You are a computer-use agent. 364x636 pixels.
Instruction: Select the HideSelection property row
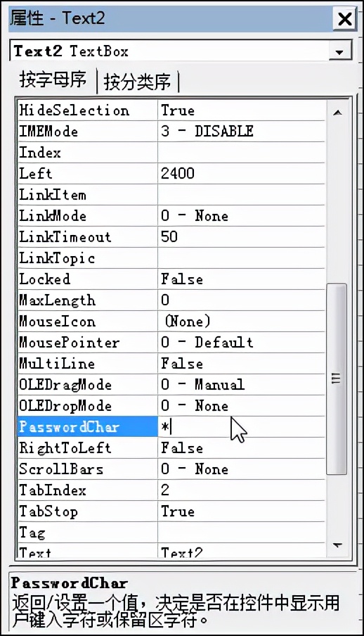[171, 110]
